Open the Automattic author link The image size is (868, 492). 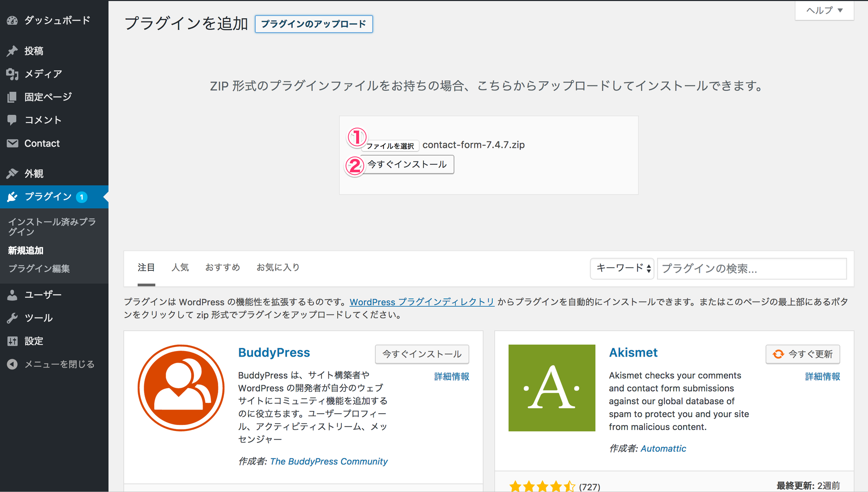(x=663, y=448)
